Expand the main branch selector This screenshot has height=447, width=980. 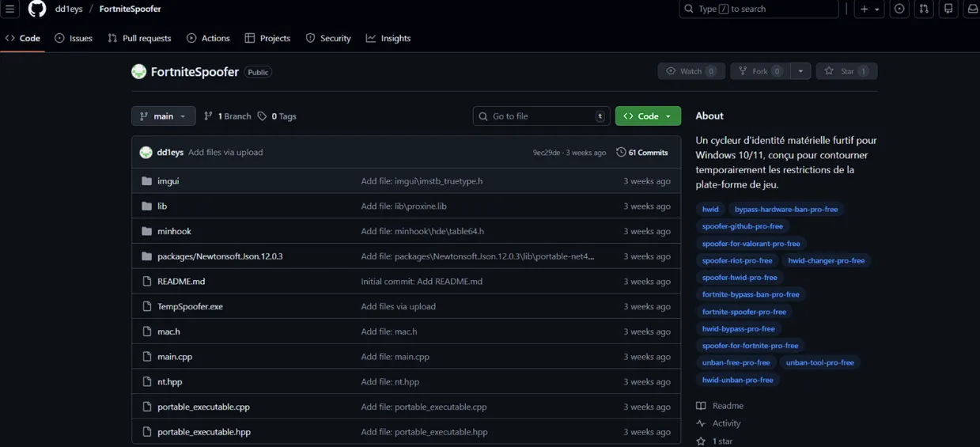tap(163, 116)
